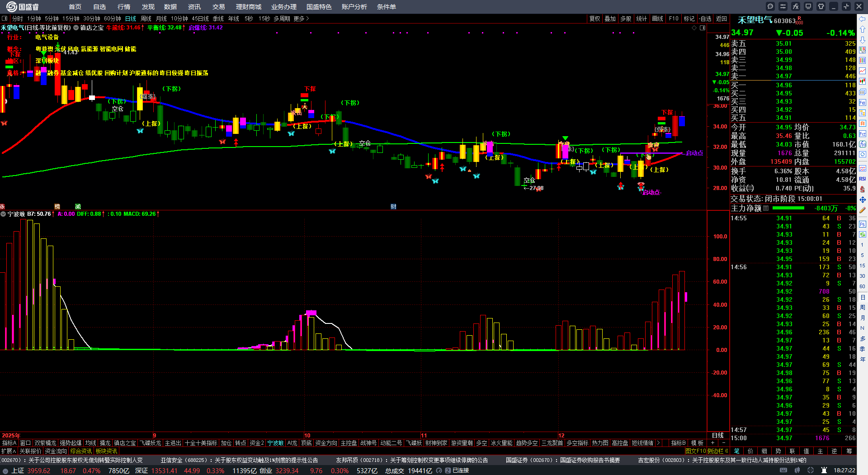Open the 多股 multi-stock dropdown
The height and width of the screenshot is (475, 868).
coord(626,19)
